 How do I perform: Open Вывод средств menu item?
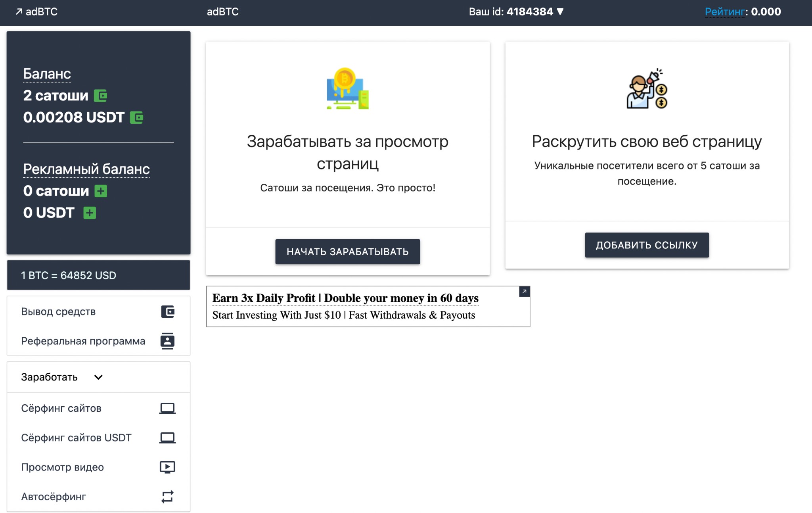pyautogui.click(x=98, y=311)
